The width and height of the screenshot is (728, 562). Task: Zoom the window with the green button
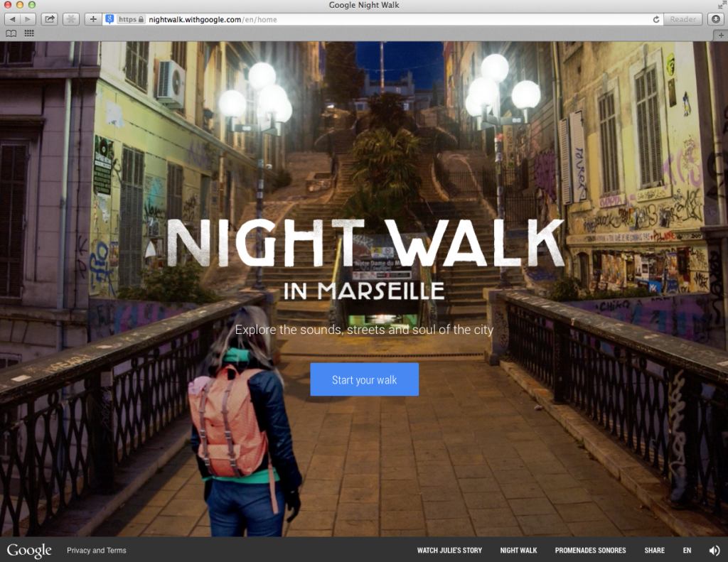click(32, 5)
